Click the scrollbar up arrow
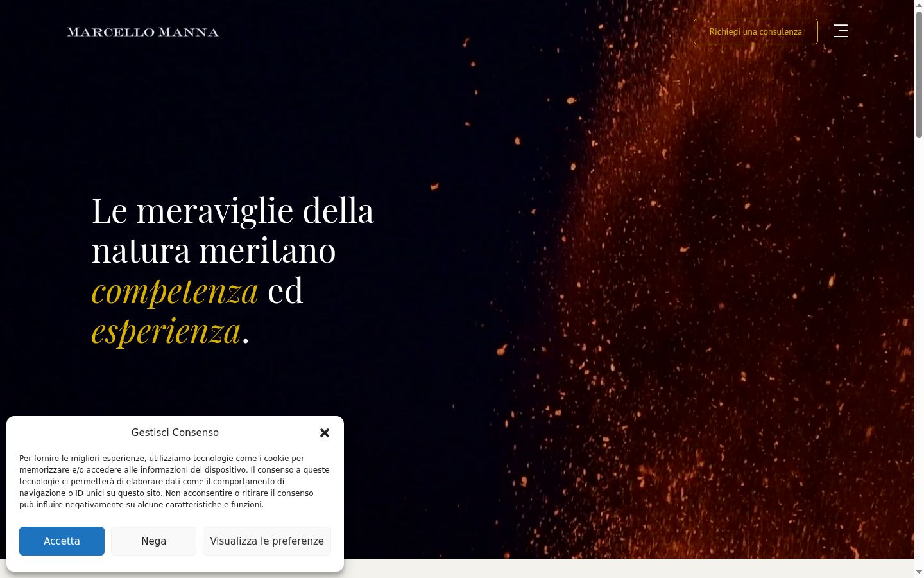Screen dimensions: 924x578 click(x=919, y=4)
